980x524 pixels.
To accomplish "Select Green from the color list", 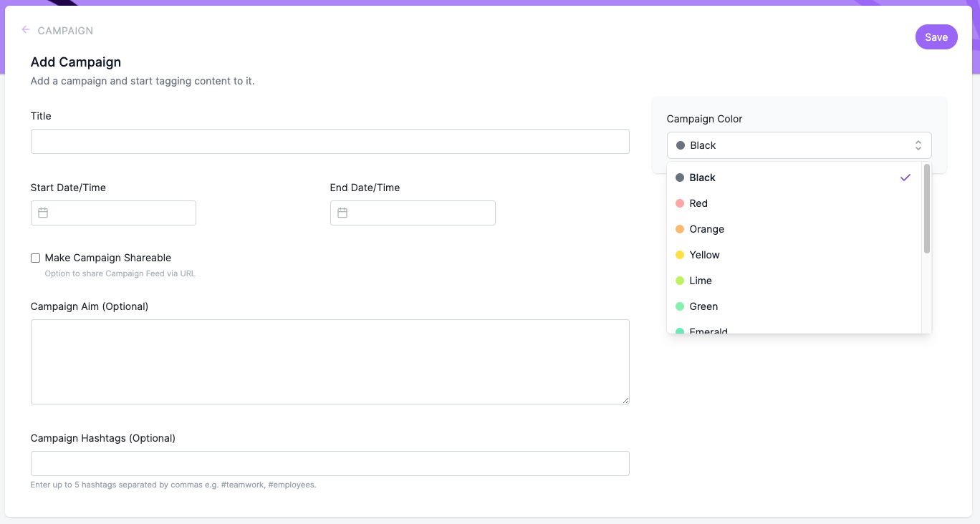I will point(794,306).
